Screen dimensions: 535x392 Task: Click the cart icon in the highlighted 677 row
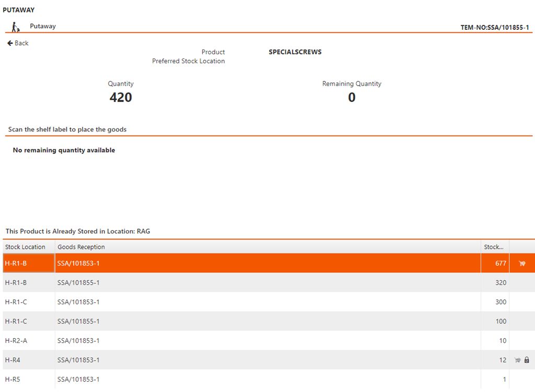pos(521,264)
